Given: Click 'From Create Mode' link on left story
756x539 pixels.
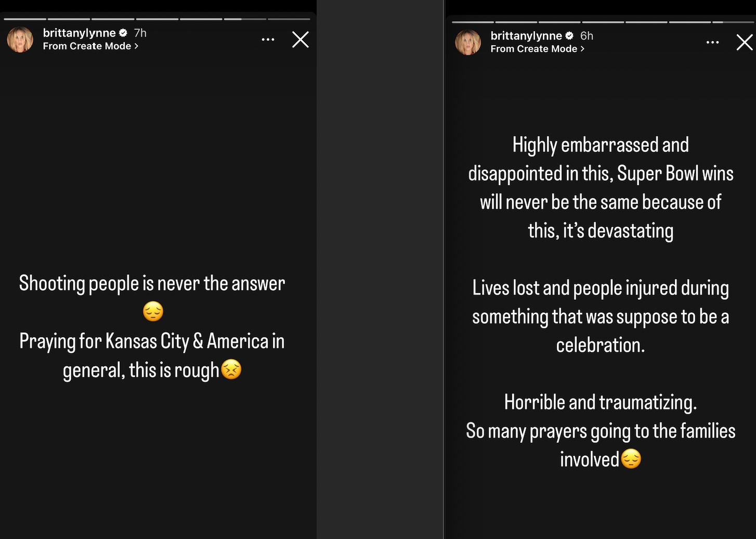Looking at the screenshot, I should pyautogui.click(x=86, y=46).
